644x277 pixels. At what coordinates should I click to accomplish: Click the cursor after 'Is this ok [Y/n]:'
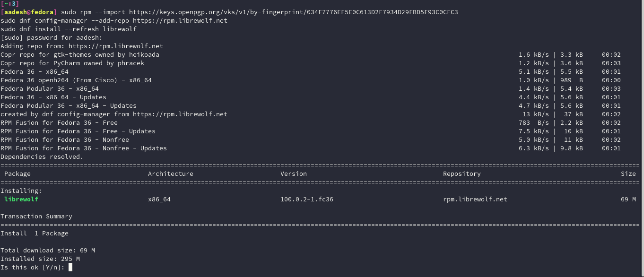(x=70, y=267)
